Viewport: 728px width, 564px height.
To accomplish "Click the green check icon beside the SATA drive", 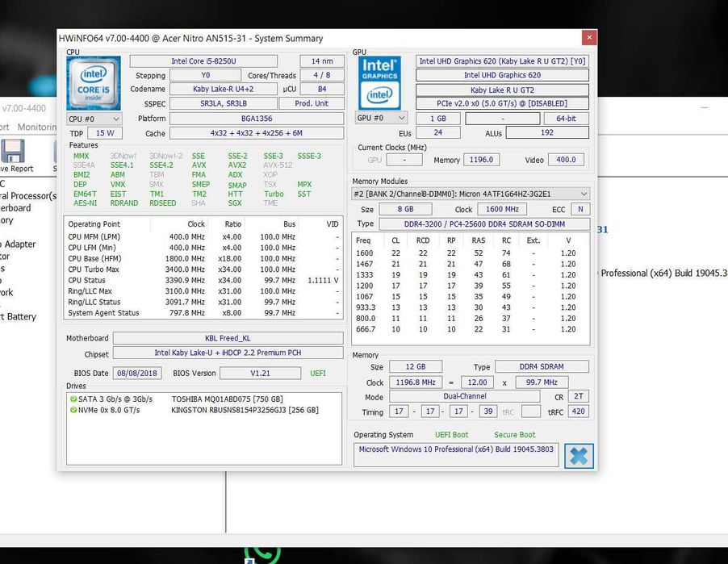I will [73, 399].
